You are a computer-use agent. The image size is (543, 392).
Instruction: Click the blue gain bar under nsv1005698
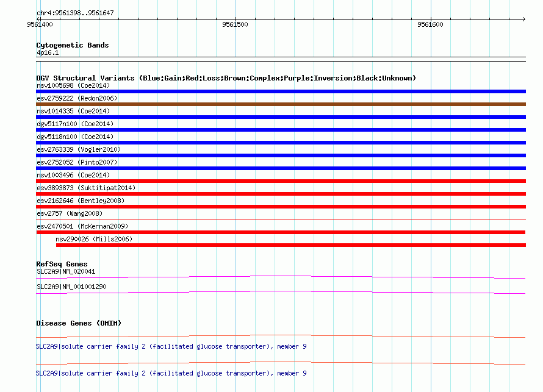point(281,91)
